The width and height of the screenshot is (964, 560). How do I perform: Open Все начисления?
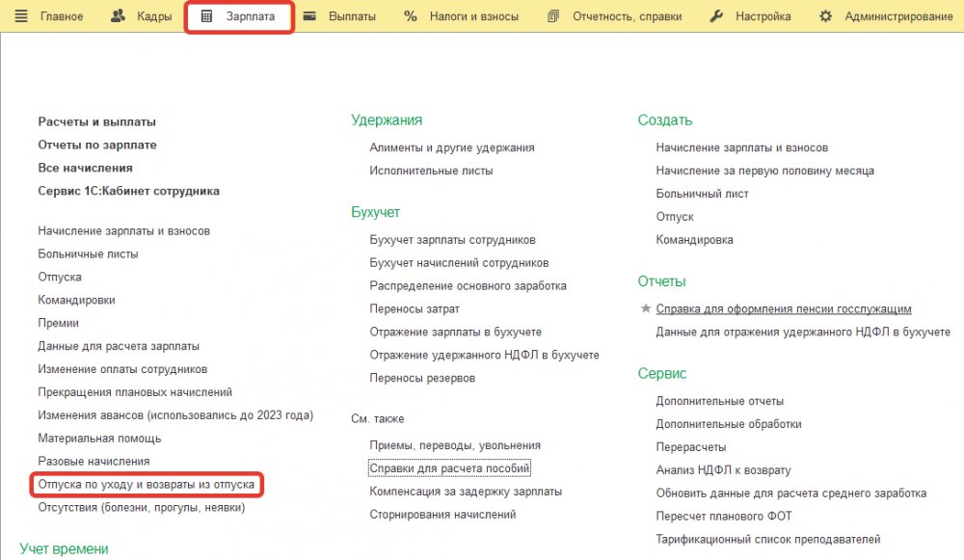(x=85, y=168)
